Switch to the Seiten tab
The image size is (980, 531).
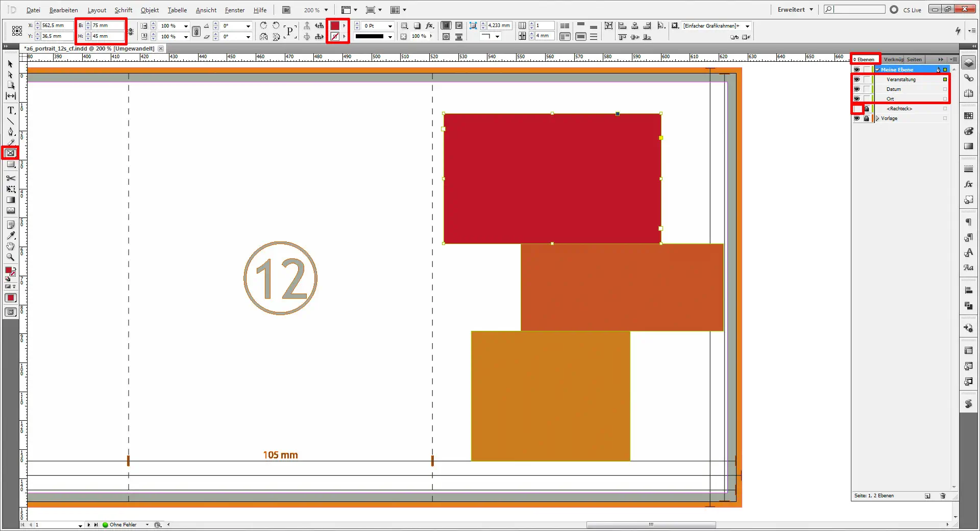914,59
